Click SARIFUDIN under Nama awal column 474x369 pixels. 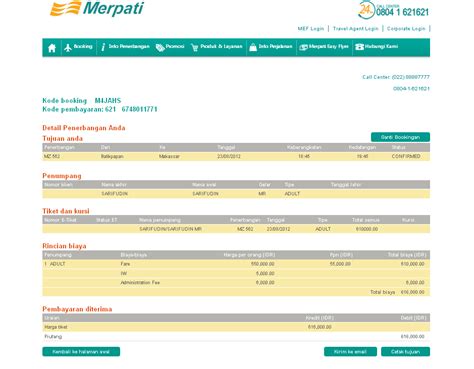205,194
